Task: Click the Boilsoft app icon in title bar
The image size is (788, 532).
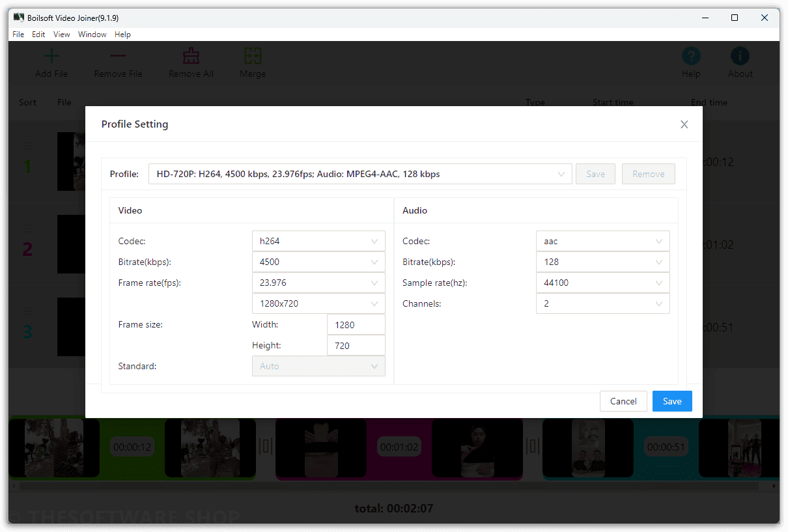Action: 19,18
